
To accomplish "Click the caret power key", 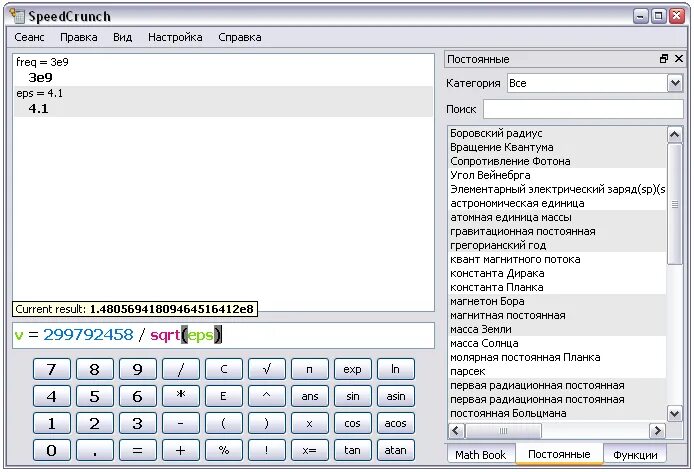I will point(266,396).
